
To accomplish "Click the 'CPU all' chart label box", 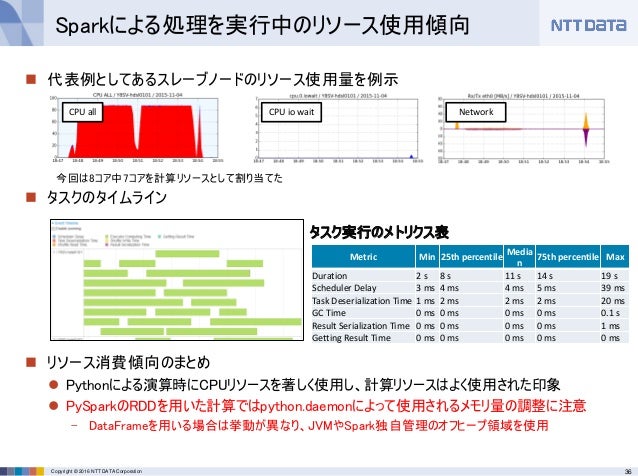I will pos(82,112).
